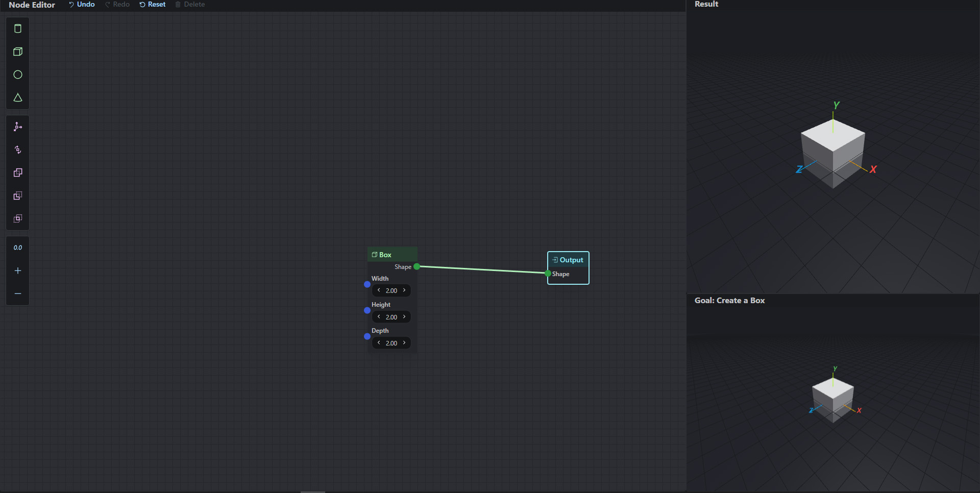Add a Sphere shape node

[18, 75]
